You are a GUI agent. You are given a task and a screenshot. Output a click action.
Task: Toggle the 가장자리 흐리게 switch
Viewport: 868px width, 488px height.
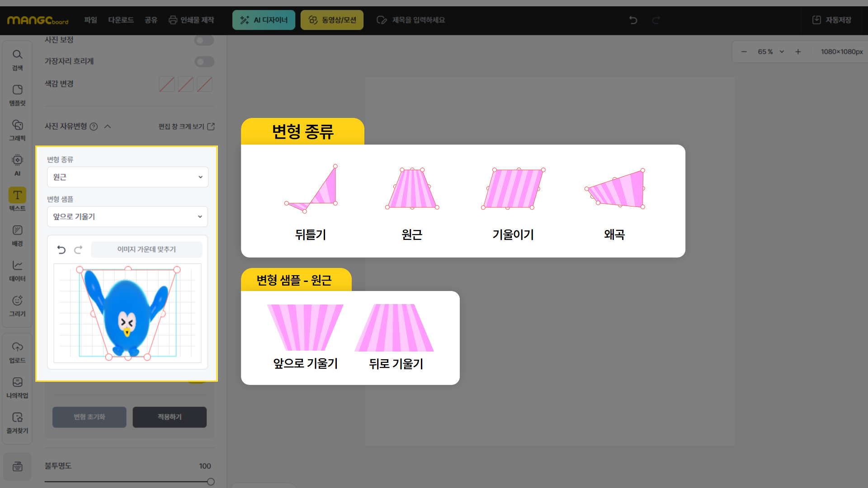point(204,61)
